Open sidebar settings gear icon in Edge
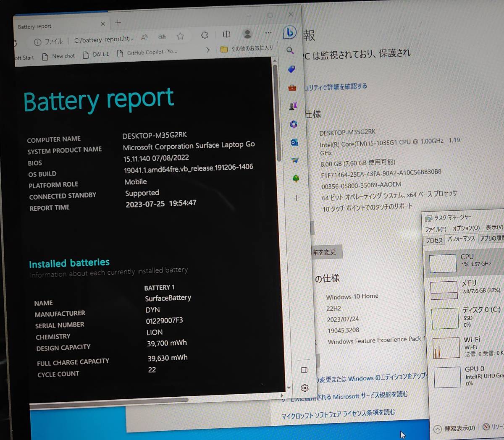 click(305, 388)
